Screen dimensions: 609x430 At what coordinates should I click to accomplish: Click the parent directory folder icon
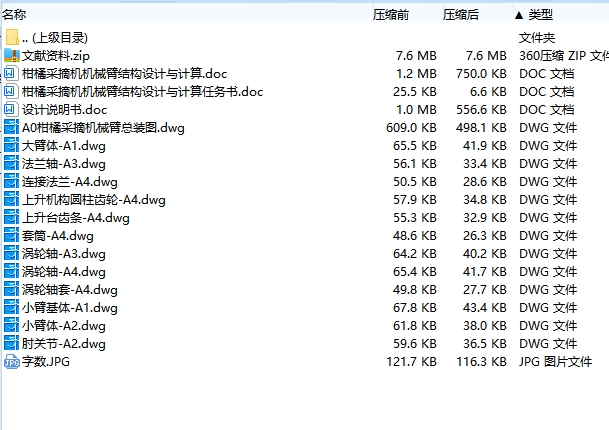[x=12, y=37]
